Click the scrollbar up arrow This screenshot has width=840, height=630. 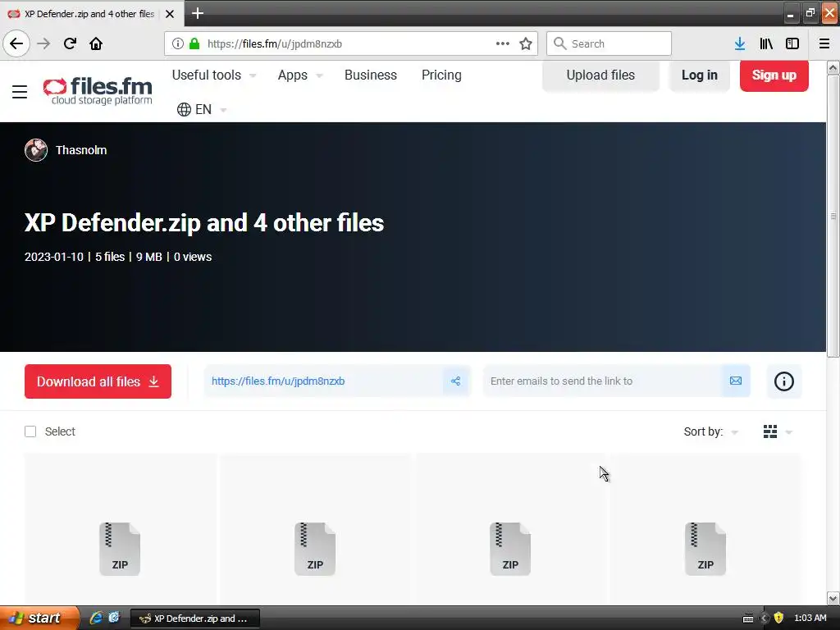[833, 68]
